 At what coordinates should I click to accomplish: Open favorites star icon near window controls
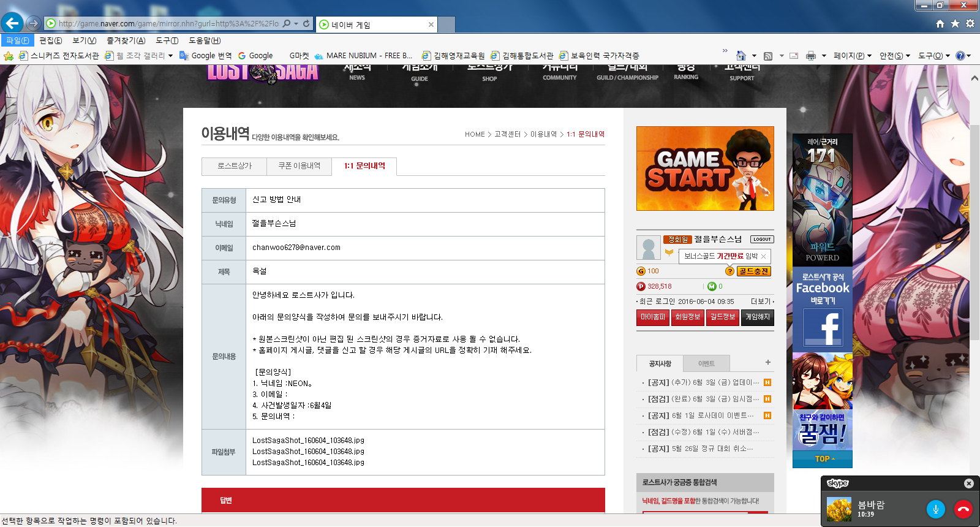(x=955, y=23)
